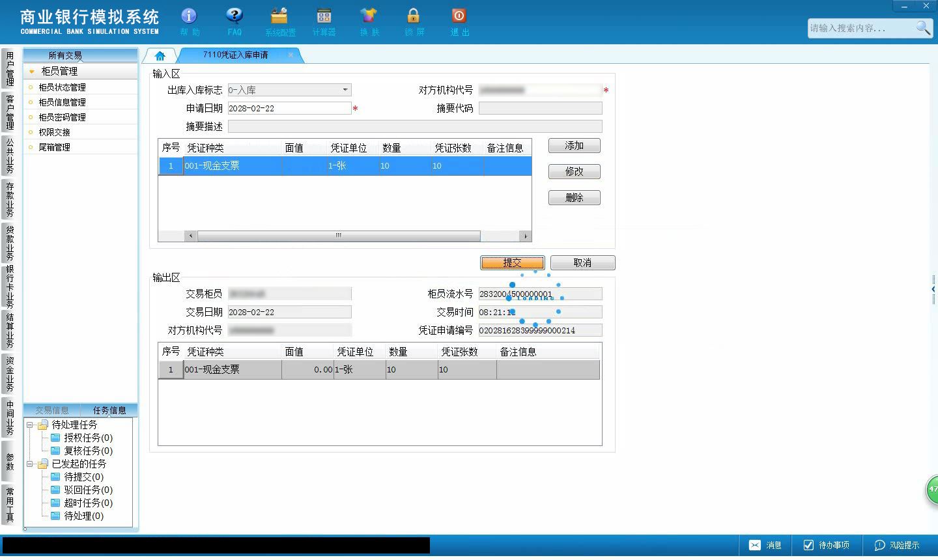
Task: Click the 凭证种类 column header in input table
Action: point(233,148)
